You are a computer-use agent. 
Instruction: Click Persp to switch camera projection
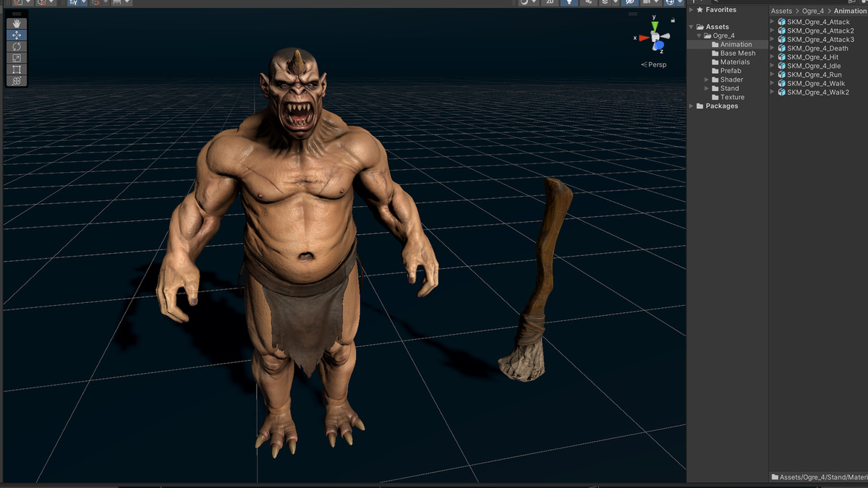click(655, 64)
